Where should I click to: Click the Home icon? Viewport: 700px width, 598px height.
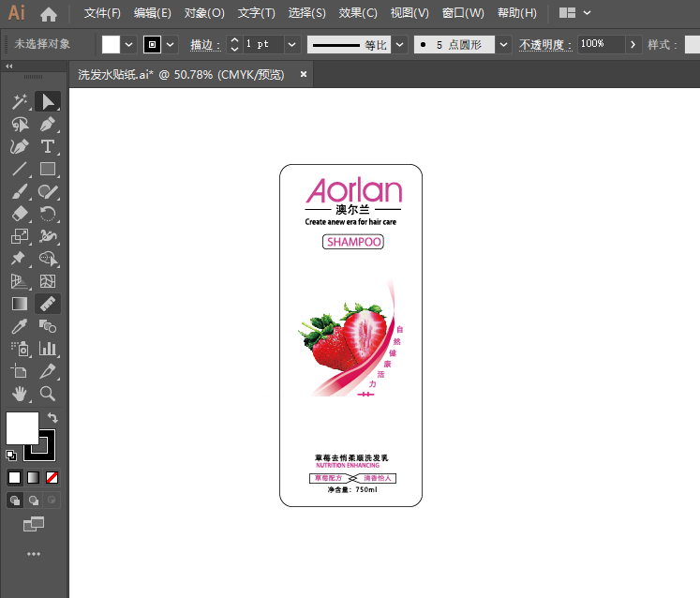pos(49,14)
